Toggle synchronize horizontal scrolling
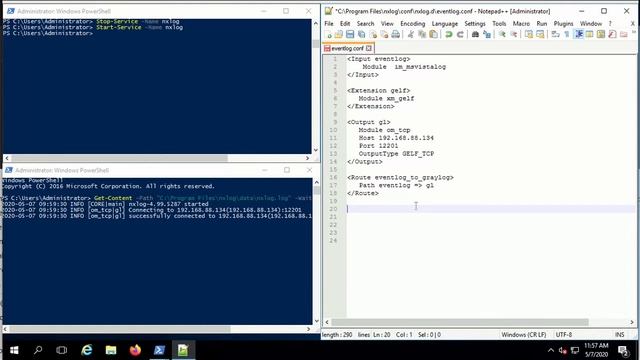Viewport: 640px width, 360px height. (x=540, y=35)
